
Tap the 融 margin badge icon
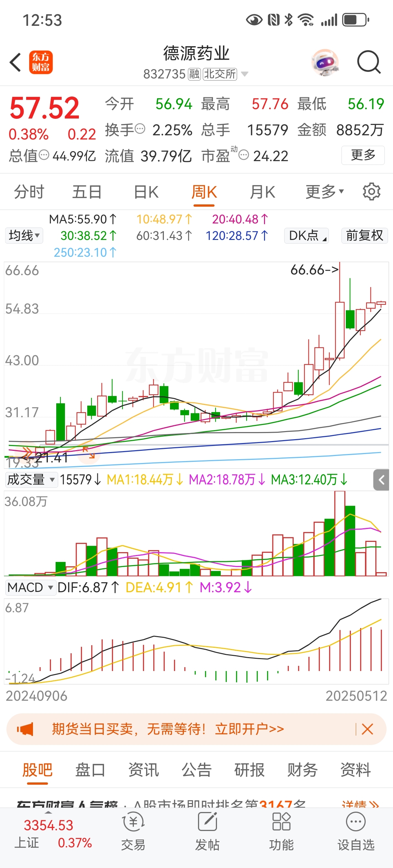pyautogui.click(x=195, y=74)
